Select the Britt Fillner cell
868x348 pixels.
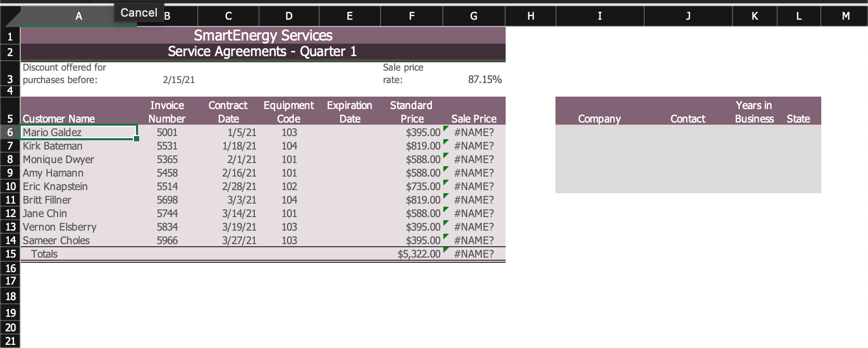(79, 200)
